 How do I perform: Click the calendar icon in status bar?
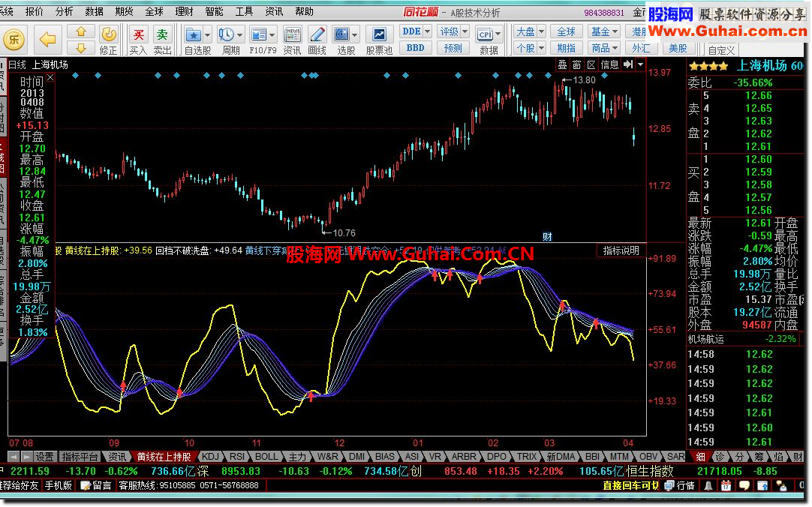tap(726, 486)
